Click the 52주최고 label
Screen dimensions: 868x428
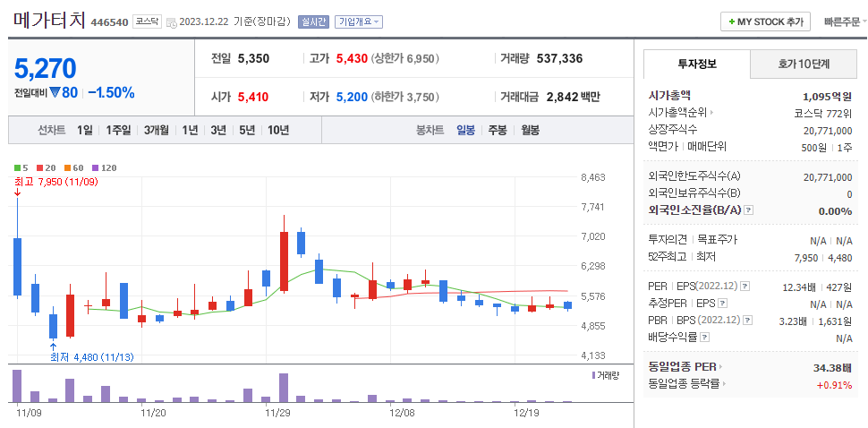[x=667, y=256]
